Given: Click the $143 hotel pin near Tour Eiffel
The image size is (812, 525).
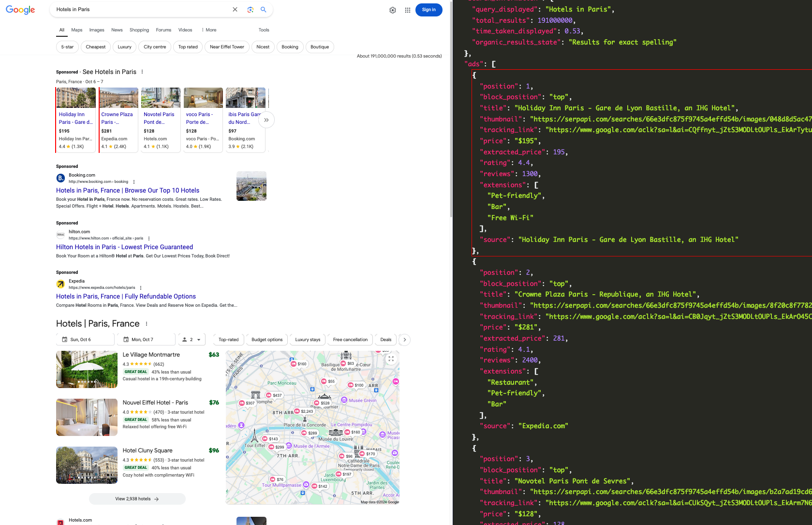Looking at the screenshot, I should 270,439.
